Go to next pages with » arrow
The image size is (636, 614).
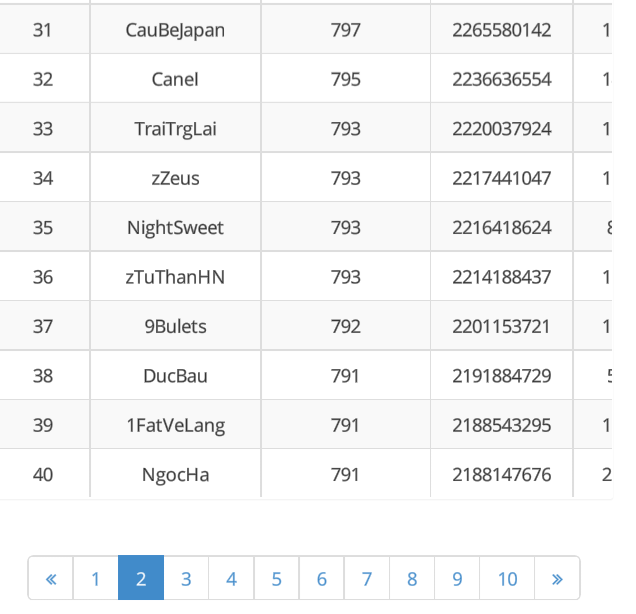tap(557, 579)
